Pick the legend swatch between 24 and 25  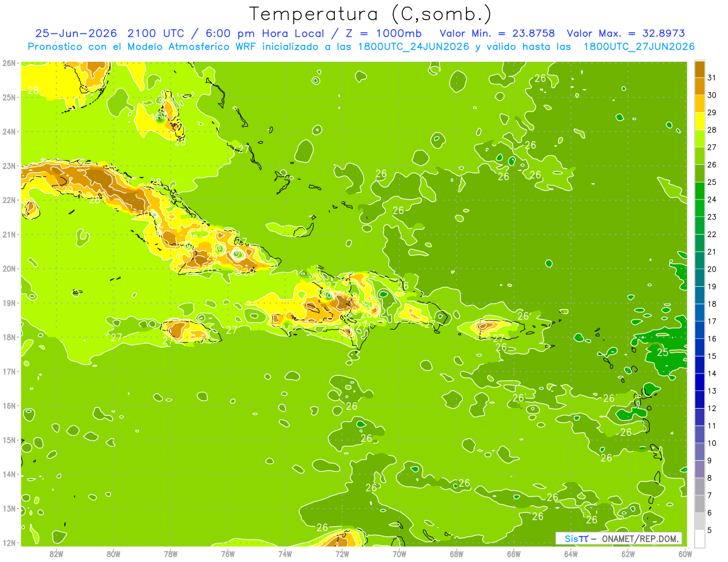tap(699, 190)
